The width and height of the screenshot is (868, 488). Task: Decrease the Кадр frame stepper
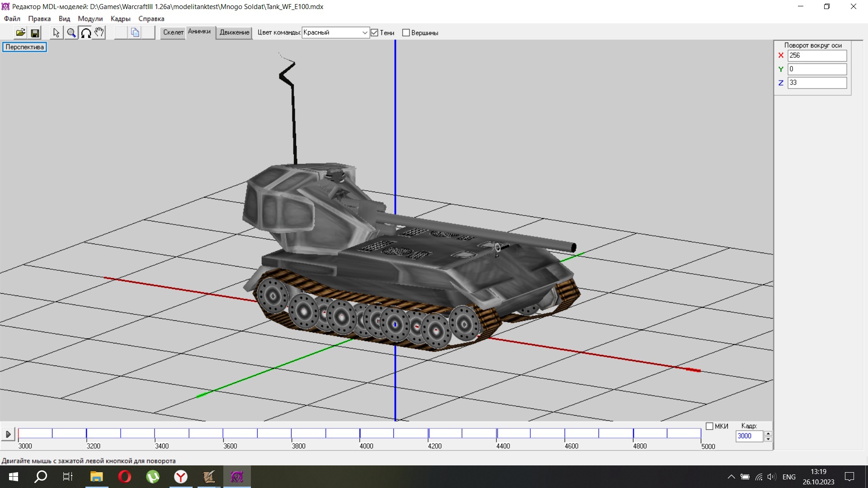[x=768, y=439]
